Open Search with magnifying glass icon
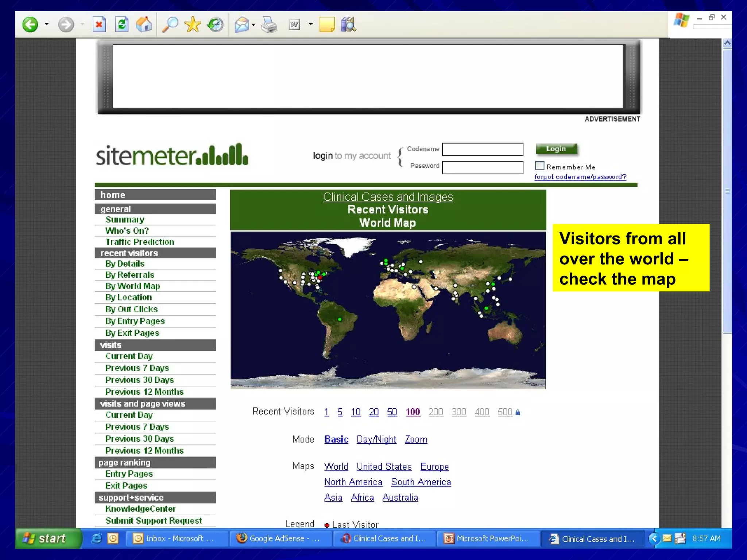This screenshot has width=747, height=560. click(x=170, y=25)
